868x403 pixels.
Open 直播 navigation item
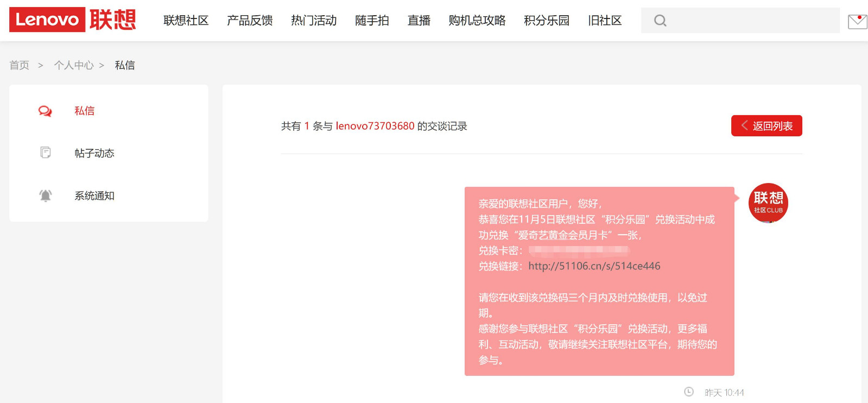pos(419,21)
